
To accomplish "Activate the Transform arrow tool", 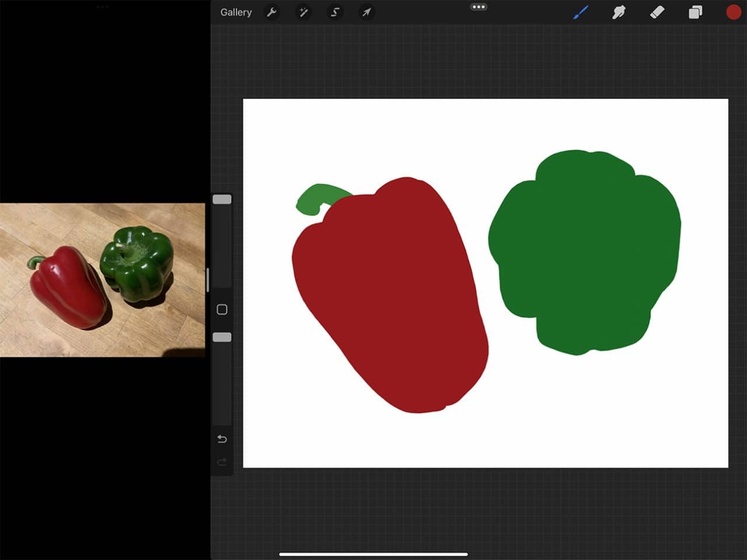I will click(366, 12).
